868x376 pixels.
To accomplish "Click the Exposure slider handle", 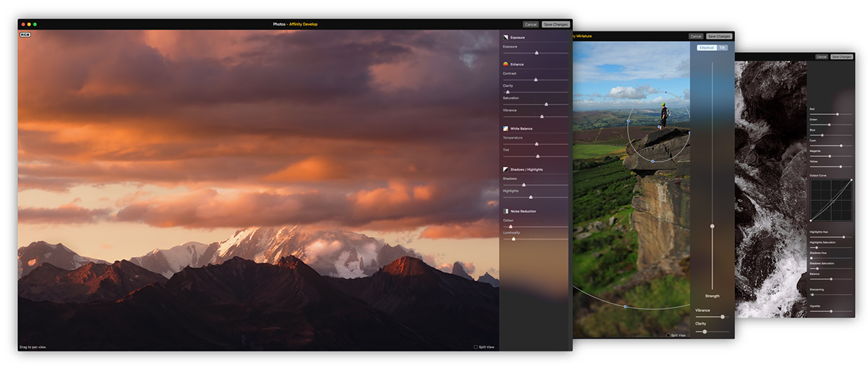I will pyautogui.click(x=536, y=53).
